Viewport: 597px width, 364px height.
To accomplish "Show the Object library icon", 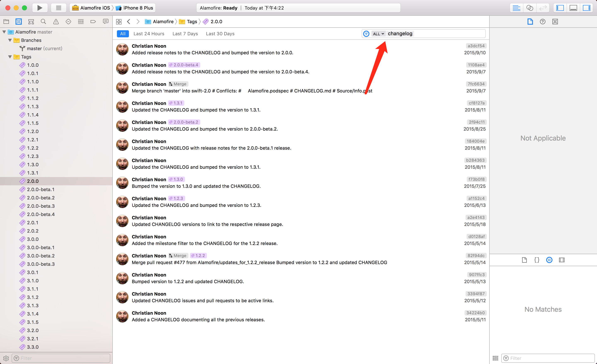I will click(x=549, y=260).
